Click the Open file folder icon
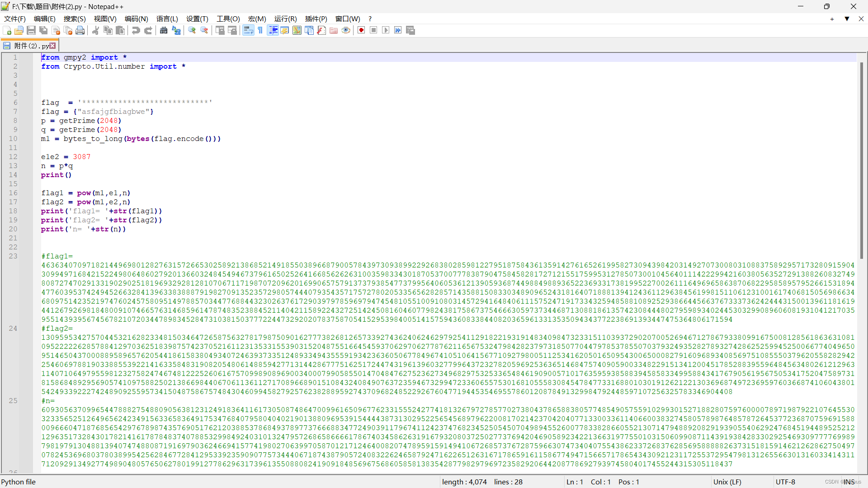The height and width of the screenshot is (488, 868). pos(19,30)
